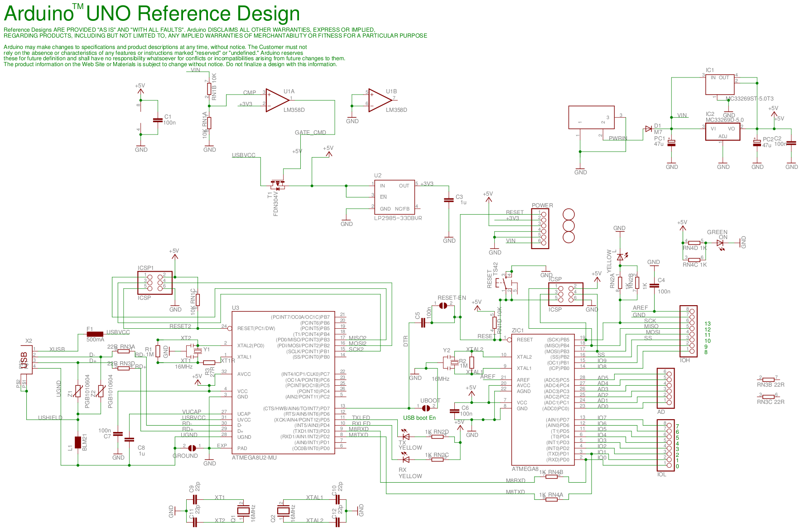The height and width of the screenshot is (532, 800).
Task: Select the L1 BLM21 ferrite bead
Action: [78, 442]
